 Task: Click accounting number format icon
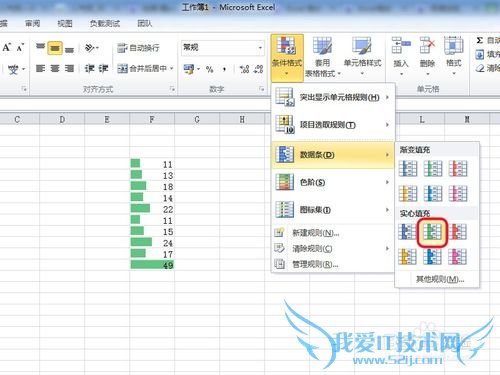pos(189,69)
